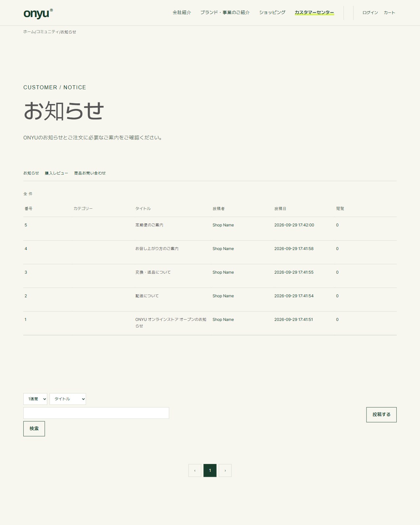
Task: Open ショッピング menu
Action: pyautogui.click(x=272, y=12)
